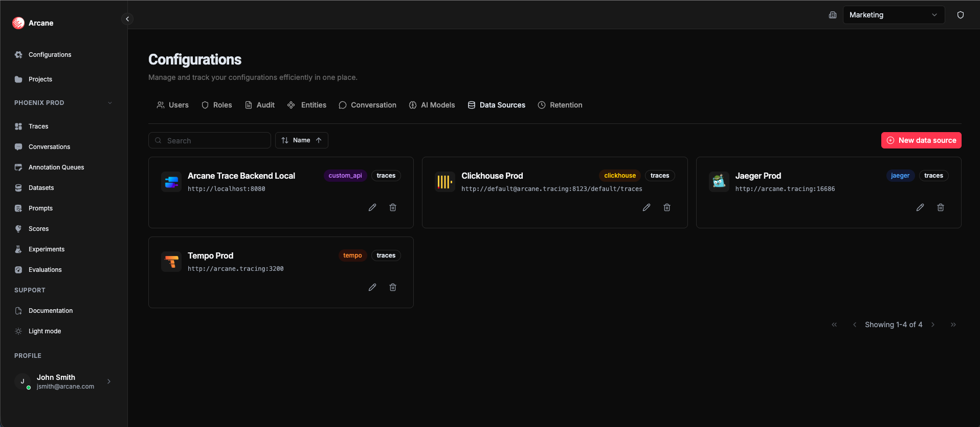Click trash icon on Tempo Prod card

(x=393, y=287)
